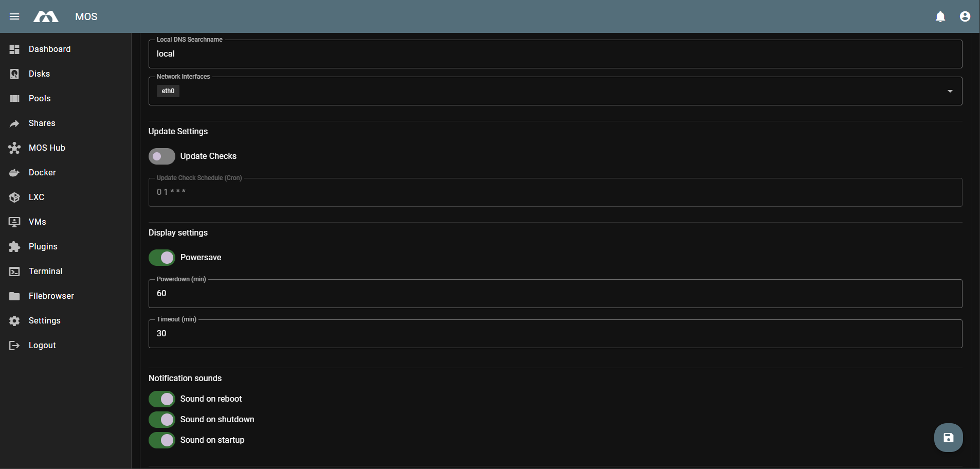Go to the Dashboard menu item
The image size is (980, 469).
click(x=49, y=49)
